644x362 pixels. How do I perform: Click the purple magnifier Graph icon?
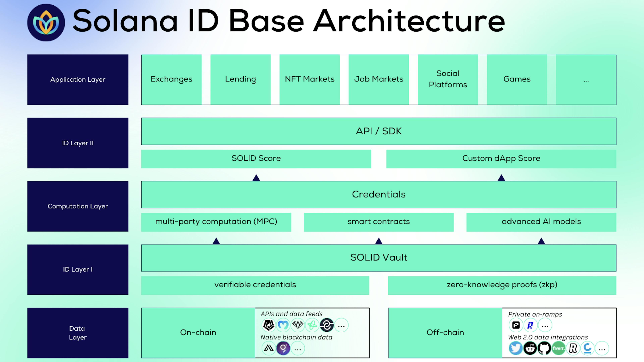click(x=283, y=348)
